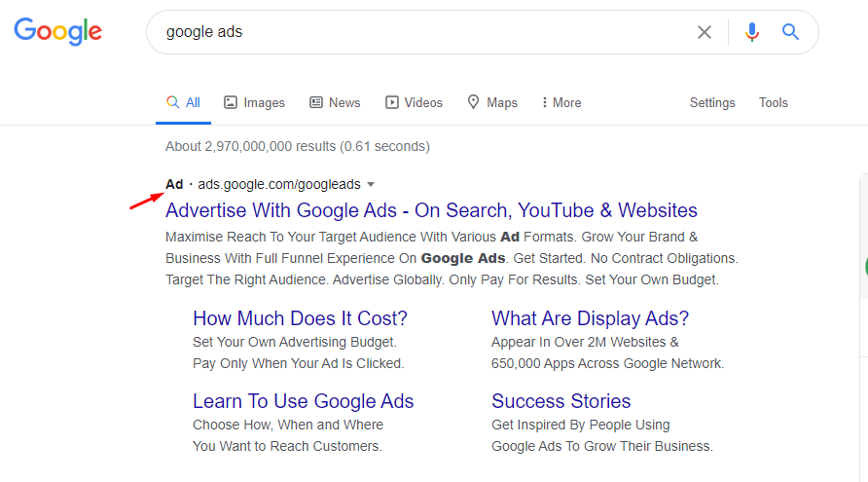868x482 pixels.
Task: Click '650,000 Apps Across Google Network.' text
Action: click(x=608, y=364)
